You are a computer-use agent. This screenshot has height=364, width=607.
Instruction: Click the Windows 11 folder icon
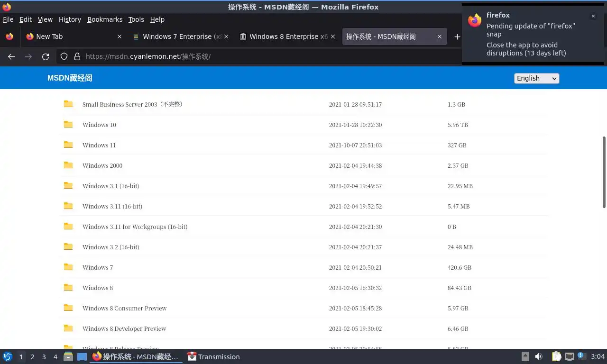tap(68, 145)
